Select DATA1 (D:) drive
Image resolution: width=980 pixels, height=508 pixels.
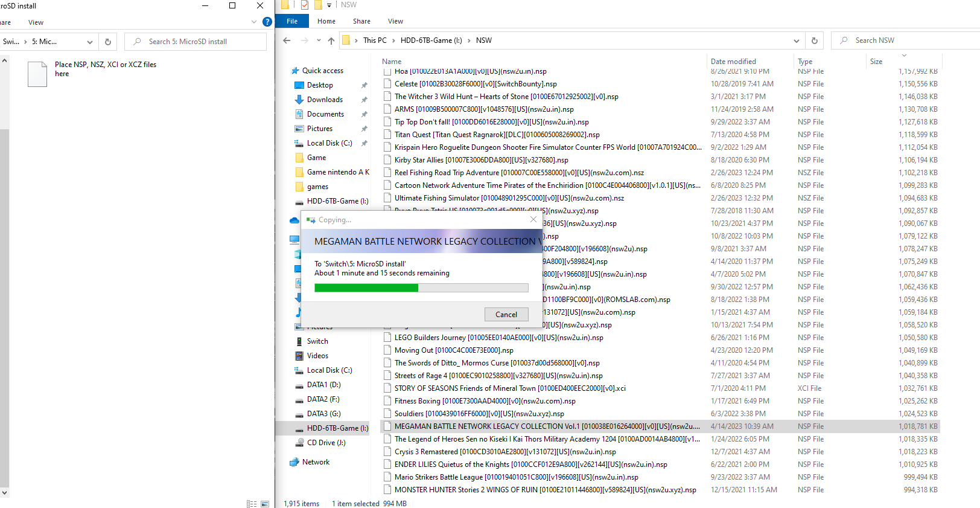323,385
